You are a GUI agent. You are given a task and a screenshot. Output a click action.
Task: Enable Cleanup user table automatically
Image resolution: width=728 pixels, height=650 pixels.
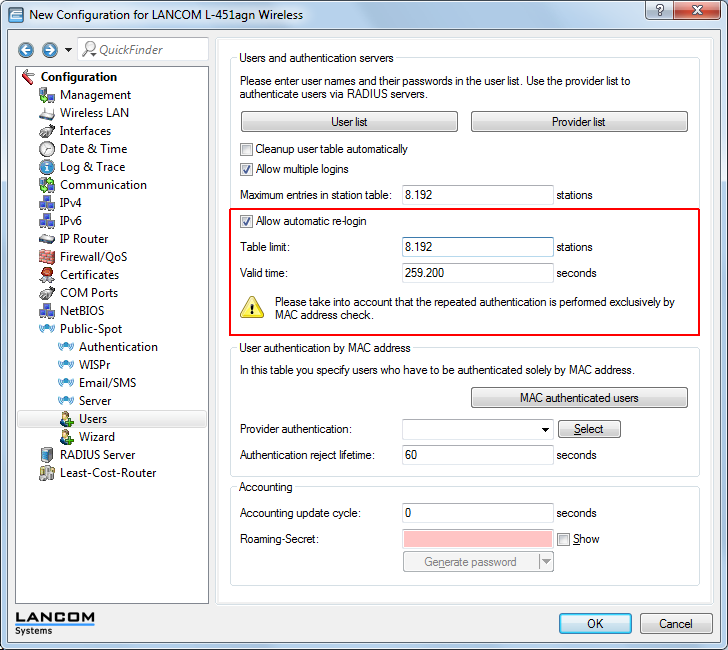(247, 149)
